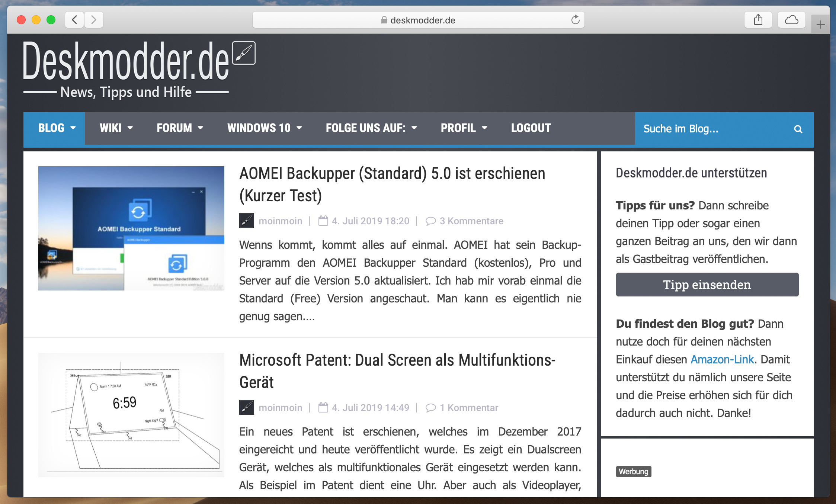Click the date 4. Juli 2019 18:20
The image size is (836, 504).
(x=371, y=221)
